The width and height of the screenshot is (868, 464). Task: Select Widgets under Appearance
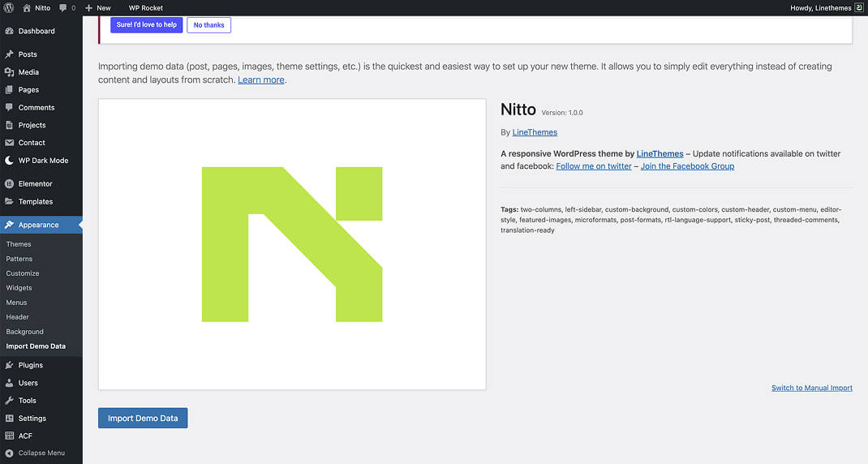(19, 288)
